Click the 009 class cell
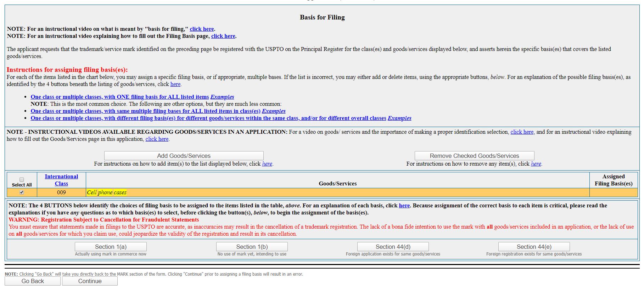The width and height of the screenshot is (644, 293). 61,193
